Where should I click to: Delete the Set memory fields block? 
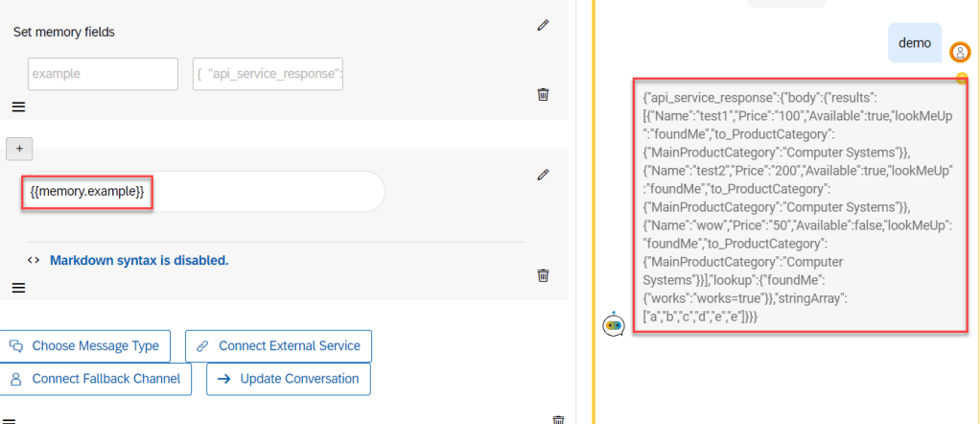point(543,94)
